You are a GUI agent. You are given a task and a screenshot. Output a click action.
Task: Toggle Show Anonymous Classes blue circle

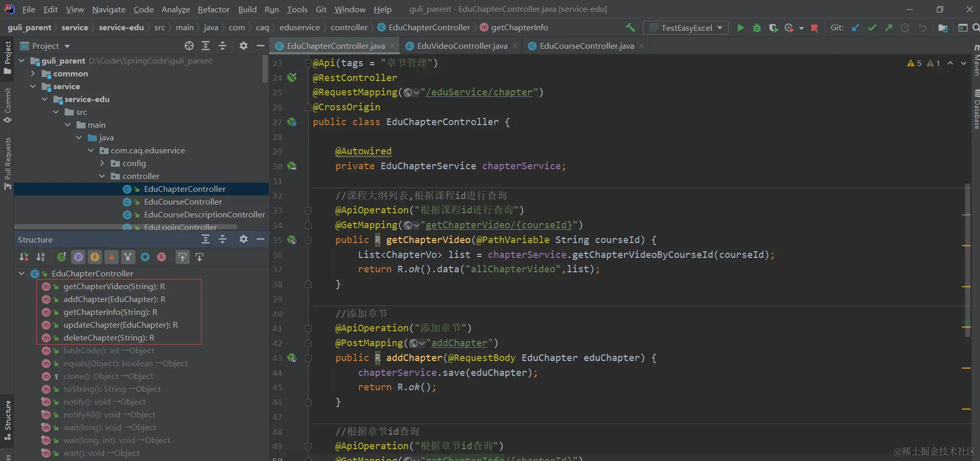[x=145, y=257]
